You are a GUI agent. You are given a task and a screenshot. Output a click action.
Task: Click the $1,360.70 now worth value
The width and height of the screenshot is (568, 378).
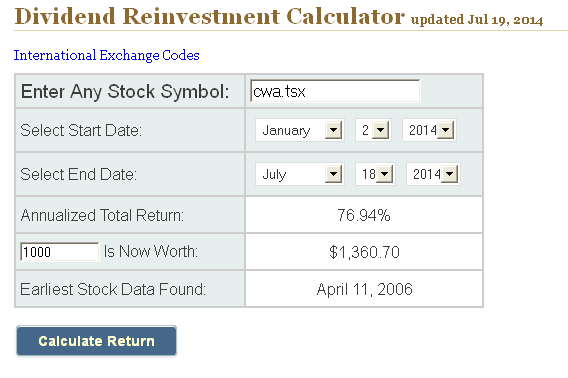coord(364,252)
